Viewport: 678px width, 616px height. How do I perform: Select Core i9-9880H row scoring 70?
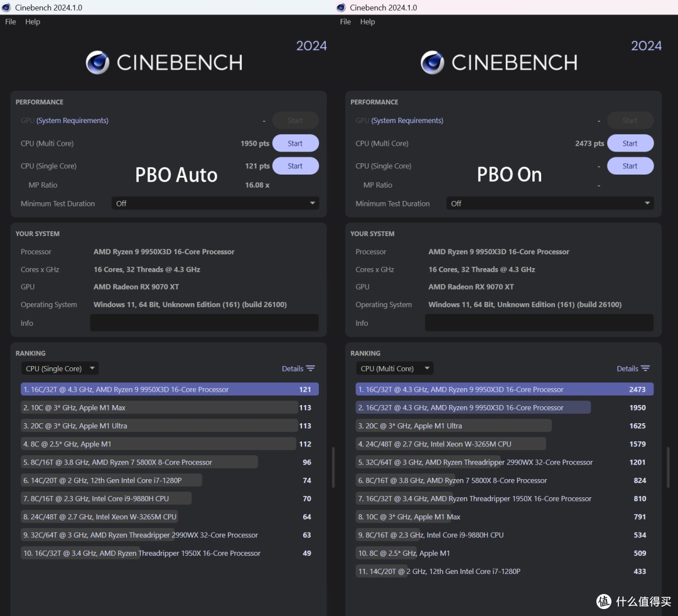[169, 499]
